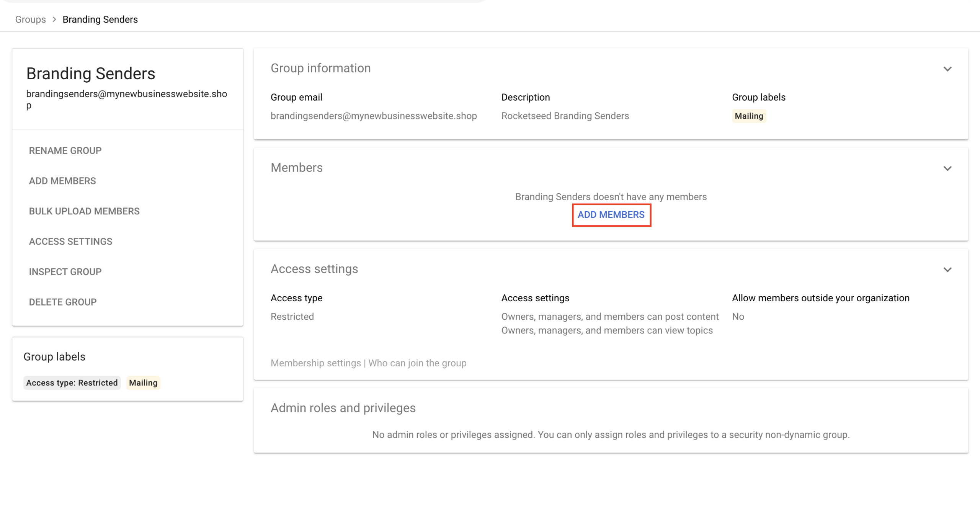Screen dimensions: 980x513
Task: Choose INSPECT GROUP in sidebar
Action: (65, 271)
